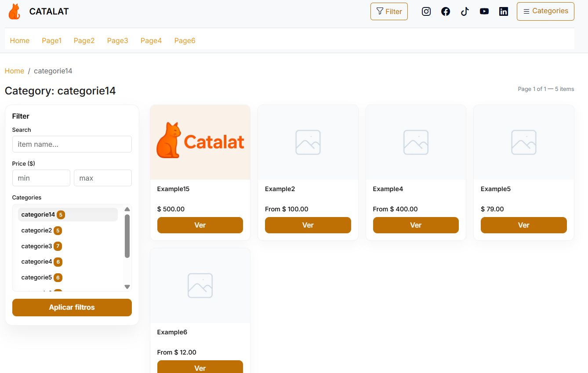Open the Facebook social link
This screenshot has width=588, height=373.
coord(446,11)
